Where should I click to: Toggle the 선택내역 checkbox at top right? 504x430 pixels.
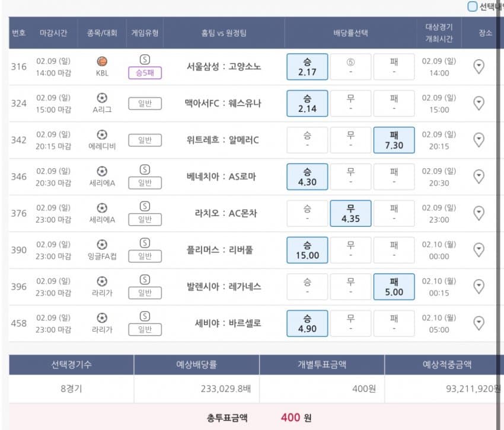(473, 7)
